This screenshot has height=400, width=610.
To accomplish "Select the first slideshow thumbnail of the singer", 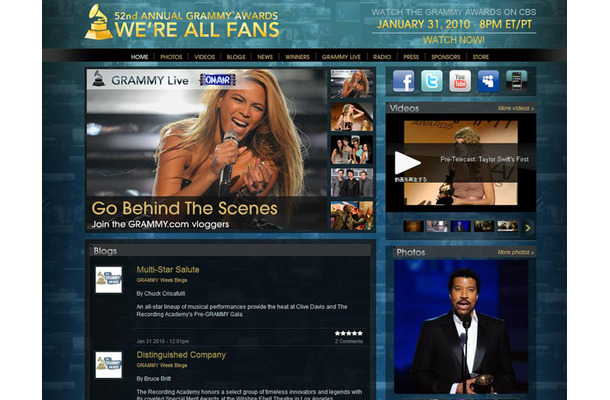I will click(x=352, y=84).
